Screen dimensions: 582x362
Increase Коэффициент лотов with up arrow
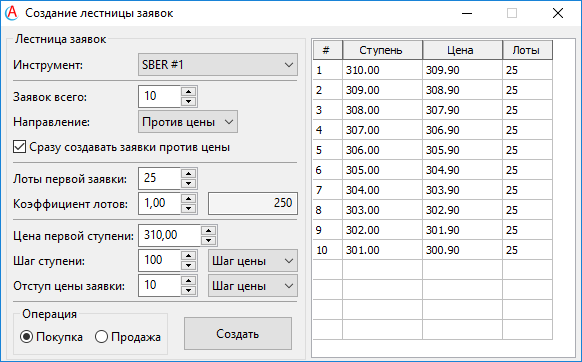[189, 198]
